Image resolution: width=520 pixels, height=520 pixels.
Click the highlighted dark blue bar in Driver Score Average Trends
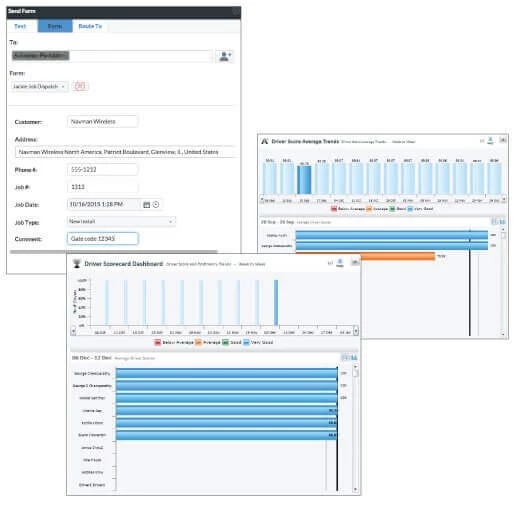click(x=304, y=180)
